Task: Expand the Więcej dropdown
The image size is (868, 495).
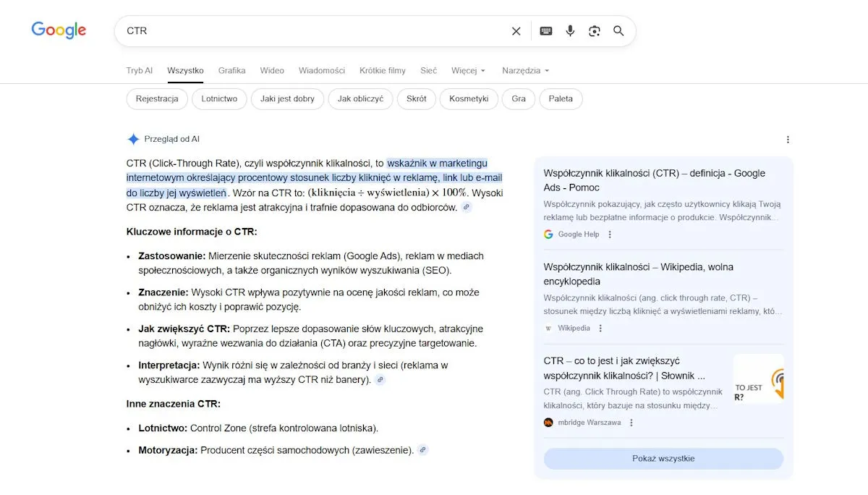Action: pyautogui.click(x=468, y=71)
